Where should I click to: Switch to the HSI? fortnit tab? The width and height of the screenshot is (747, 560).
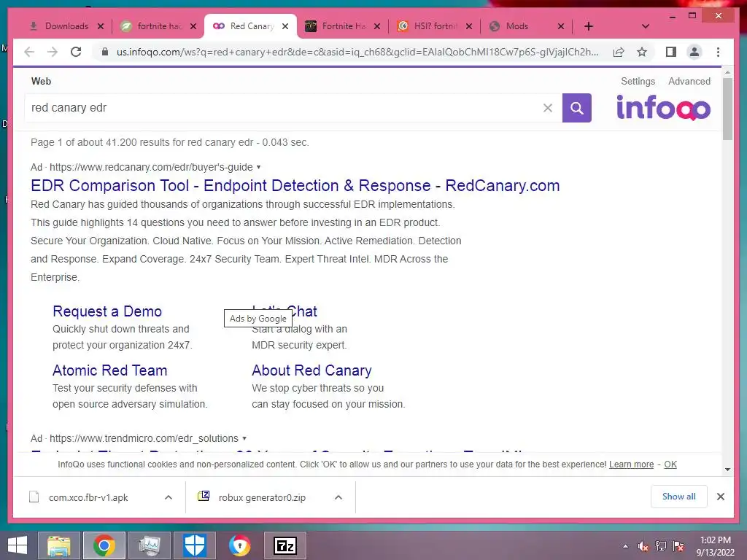[435, 26]
